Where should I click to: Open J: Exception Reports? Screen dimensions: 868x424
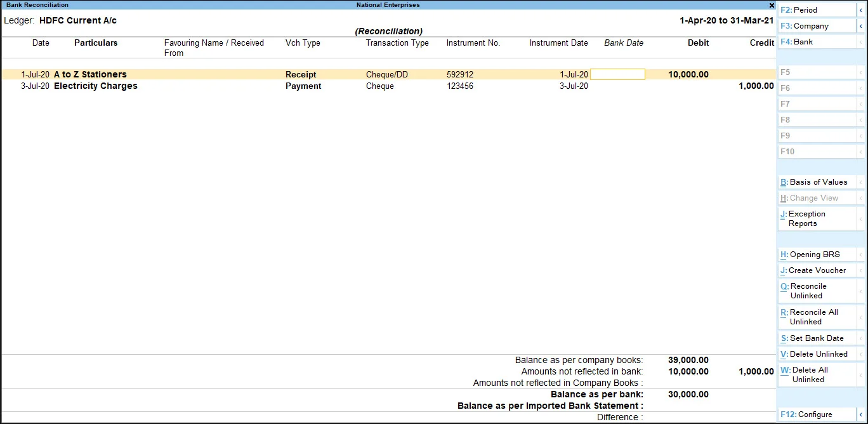817,218
